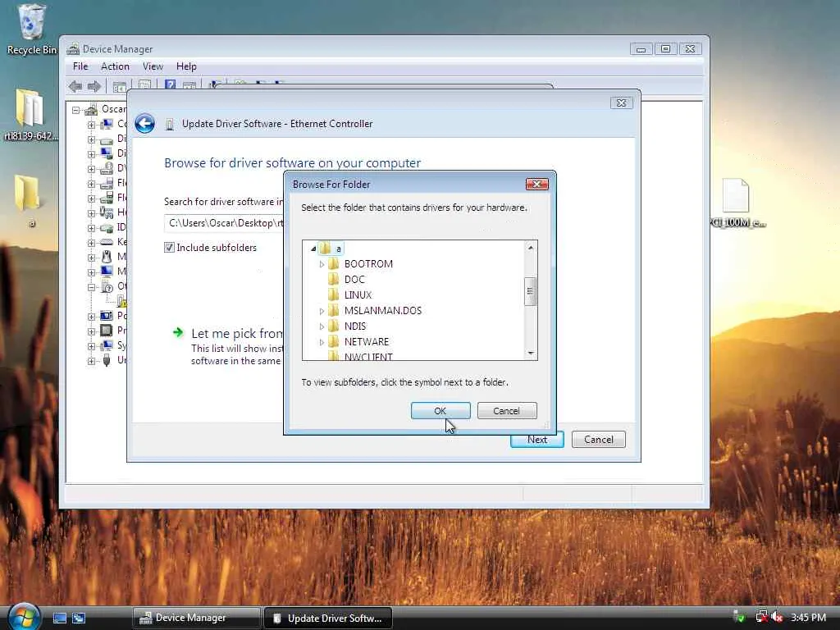Select the Monitors category icon
Viewport: 840px width, 630px height.
(107, 271)
